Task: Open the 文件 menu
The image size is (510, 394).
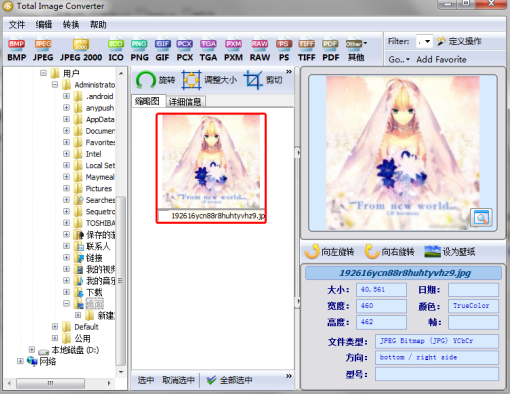Action: tap(17, 24)
